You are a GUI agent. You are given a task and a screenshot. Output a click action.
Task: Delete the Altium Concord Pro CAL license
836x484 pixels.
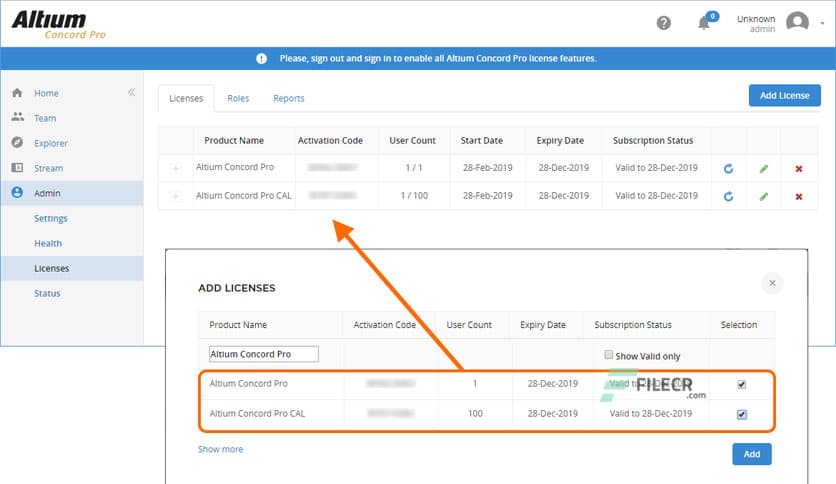click(x=798, y=196)
